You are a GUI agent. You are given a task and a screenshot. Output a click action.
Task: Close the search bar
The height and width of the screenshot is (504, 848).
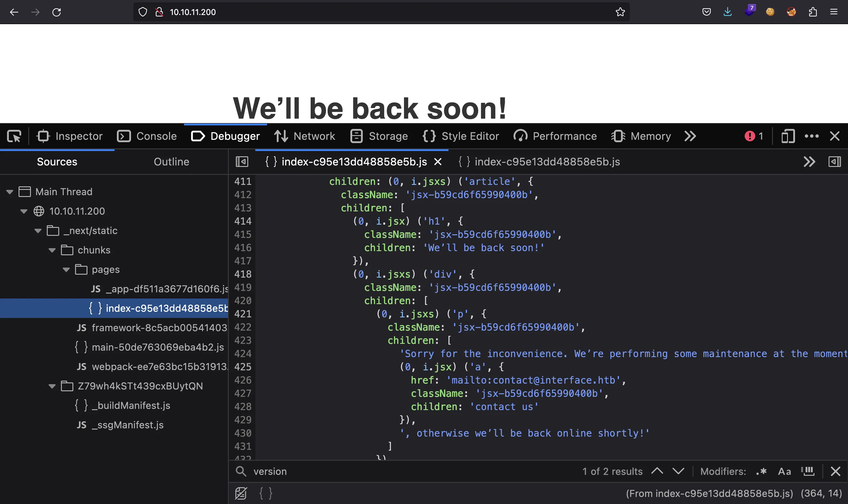835,471
